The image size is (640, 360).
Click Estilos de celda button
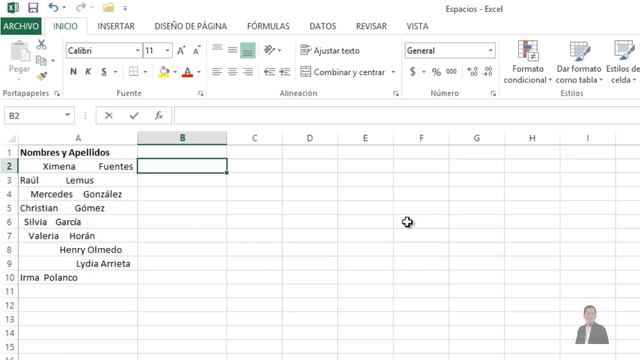point(623,62)
